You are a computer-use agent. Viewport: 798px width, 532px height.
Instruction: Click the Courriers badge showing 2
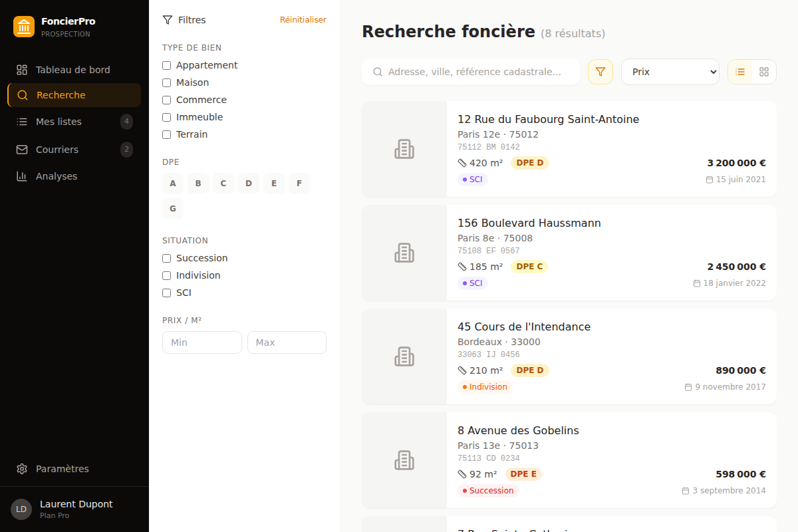(x=126, y=150)
